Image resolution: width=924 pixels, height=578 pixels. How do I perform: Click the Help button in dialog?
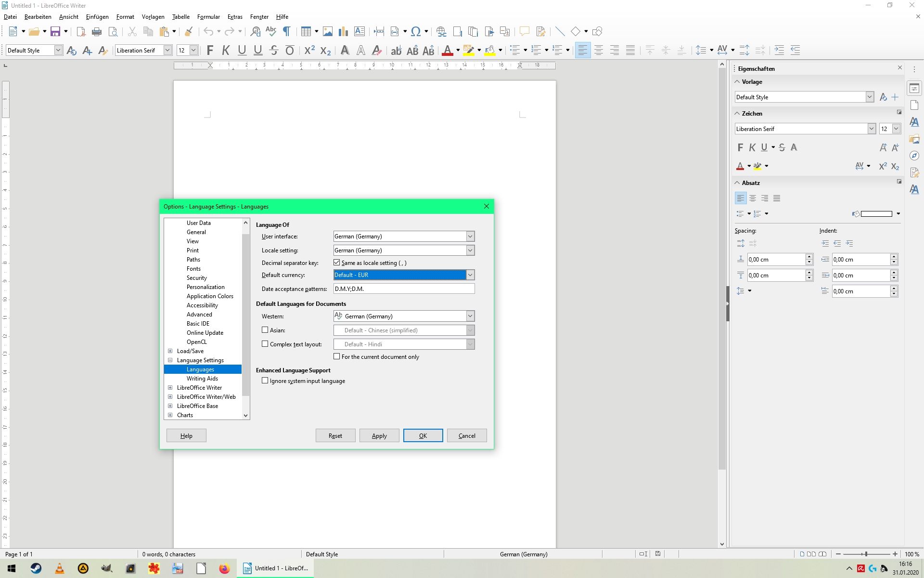click(x=186, y=435)
